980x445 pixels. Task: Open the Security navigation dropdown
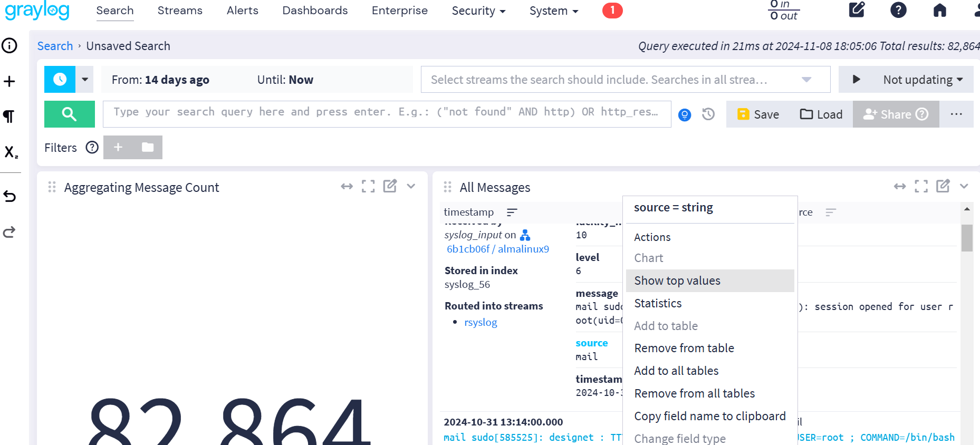tap(478, 11)
